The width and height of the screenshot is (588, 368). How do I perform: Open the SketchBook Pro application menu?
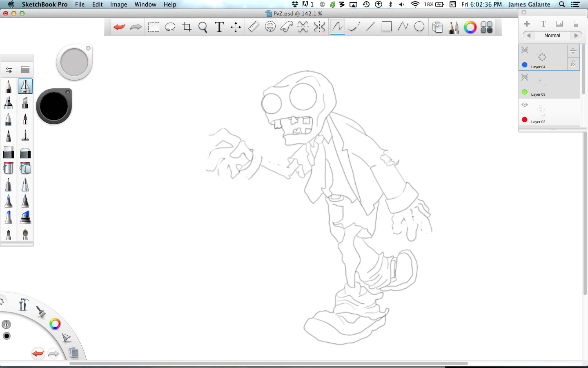[45, 4]
